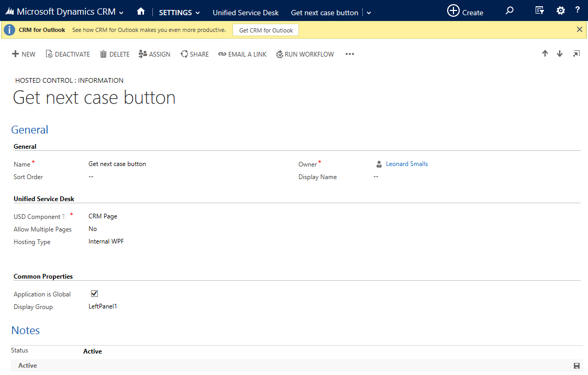The height and width of the screenshot is (375, 588).
Task: Toggle the Application is Global checkbox
Action: (x=94, y=293)
